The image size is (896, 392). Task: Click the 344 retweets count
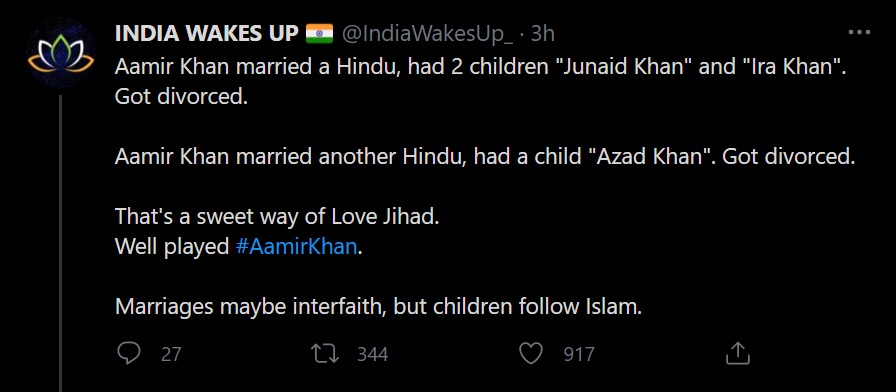[x=373, y=354]
